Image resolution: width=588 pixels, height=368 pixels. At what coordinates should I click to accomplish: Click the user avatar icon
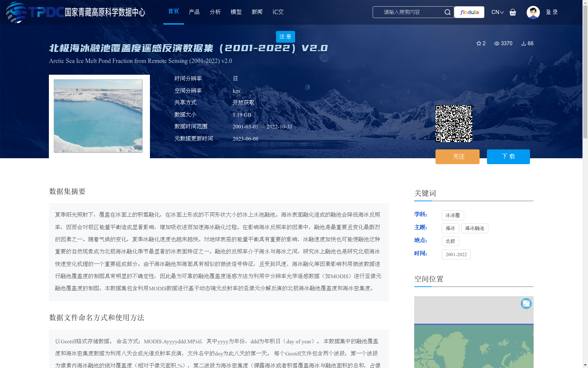533,12
